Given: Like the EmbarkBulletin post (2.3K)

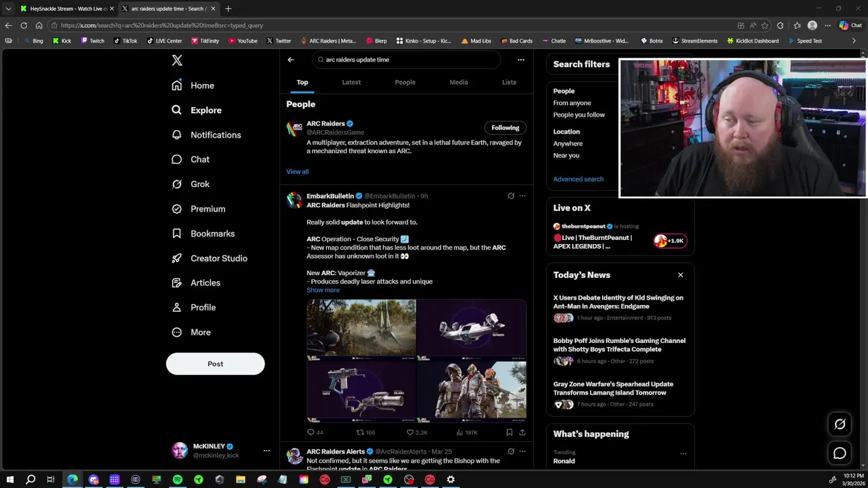Looking at the screenshot, I should (x=416, y=432).
